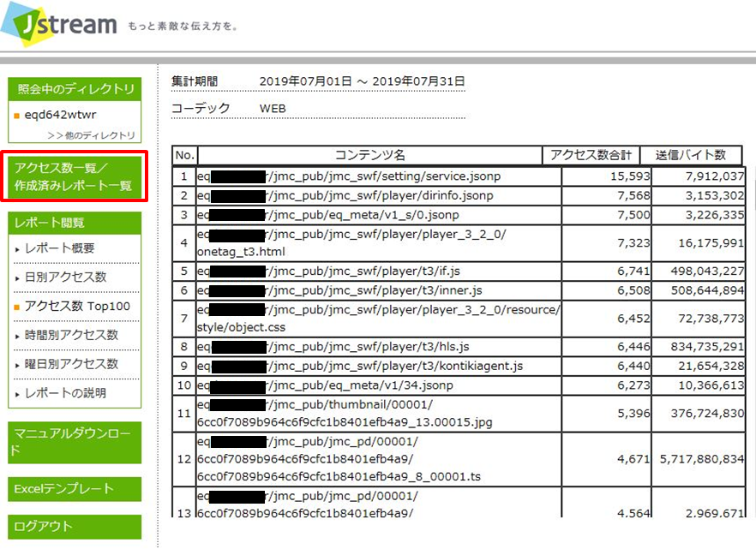Click the 集計期間 label
This screenshot has width=756, height=549.
195,81
